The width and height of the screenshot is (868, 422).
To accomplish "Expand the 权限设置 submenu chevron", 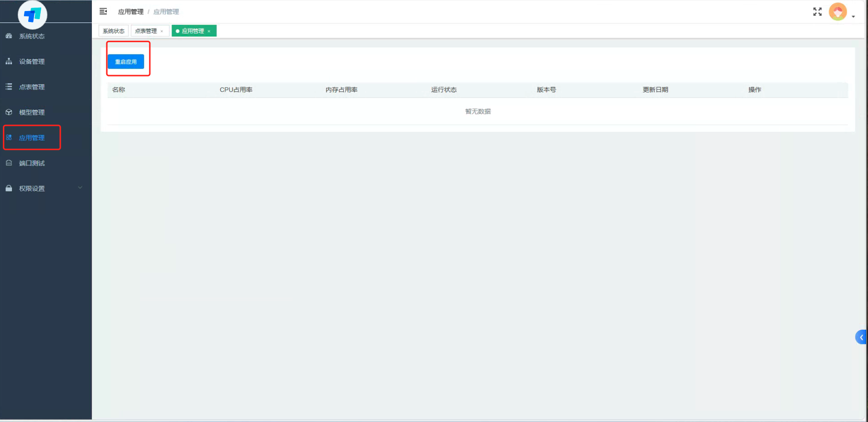I will [x=80, y=188].
